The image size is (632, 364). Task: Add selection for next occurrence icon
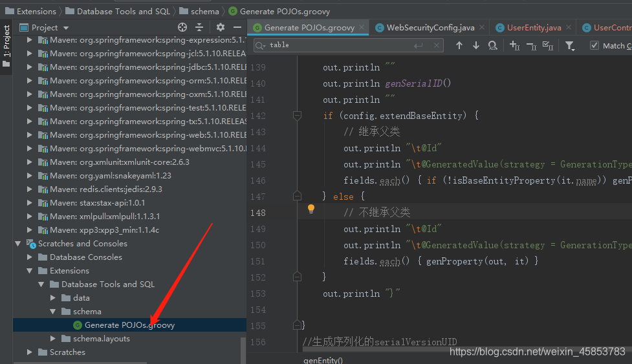pyautogui.click(x=514, y=45)
